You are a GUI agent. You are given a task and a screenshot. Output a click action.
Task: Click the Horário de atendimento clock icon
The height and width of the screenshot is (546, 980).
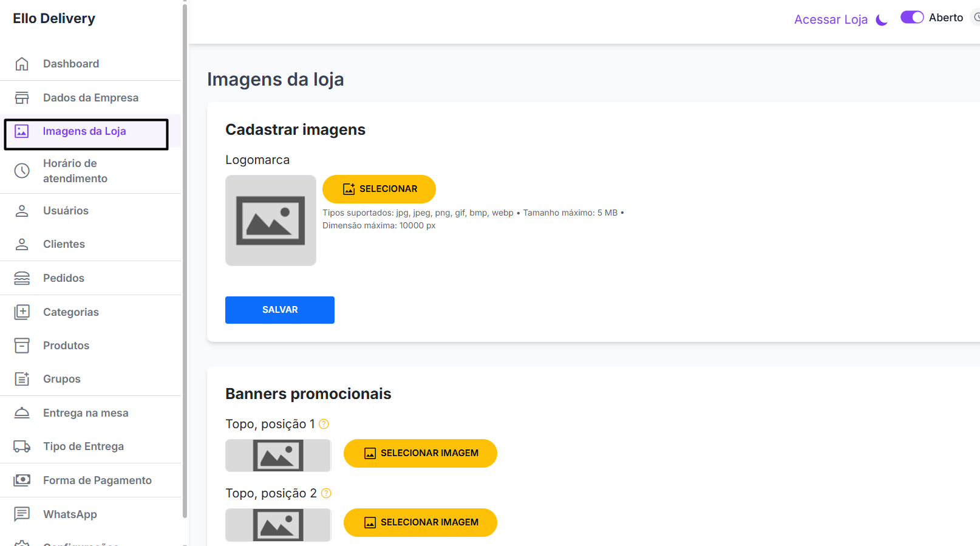22,171
